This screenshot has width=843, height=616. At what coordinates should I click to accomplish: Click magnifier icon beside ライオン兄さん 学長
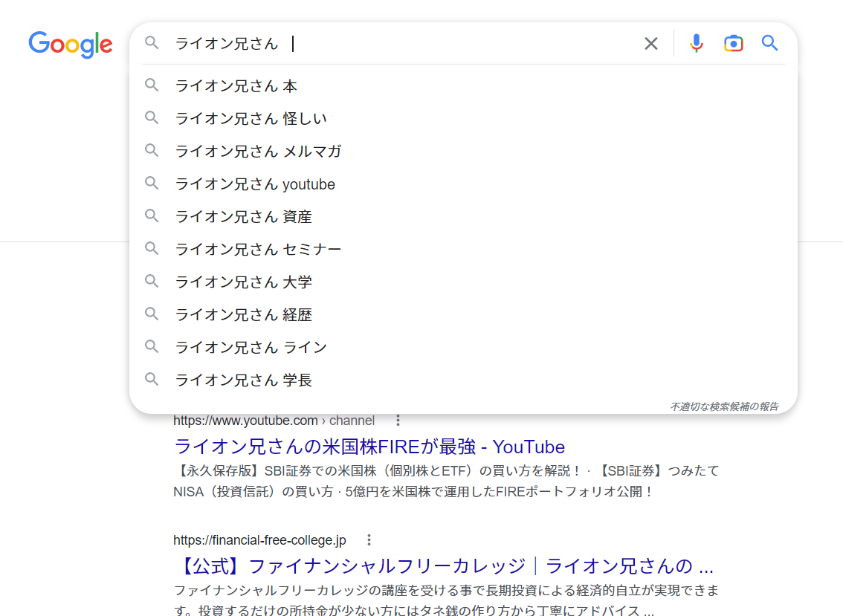point(152,380)
